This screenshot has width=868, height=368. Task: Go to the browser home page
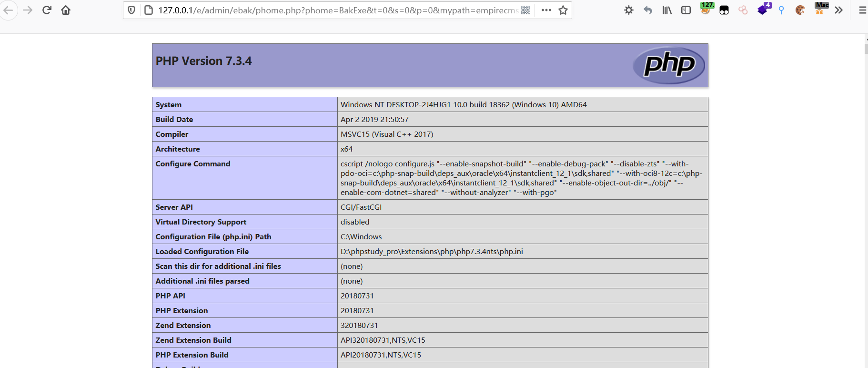pos(66,10)
